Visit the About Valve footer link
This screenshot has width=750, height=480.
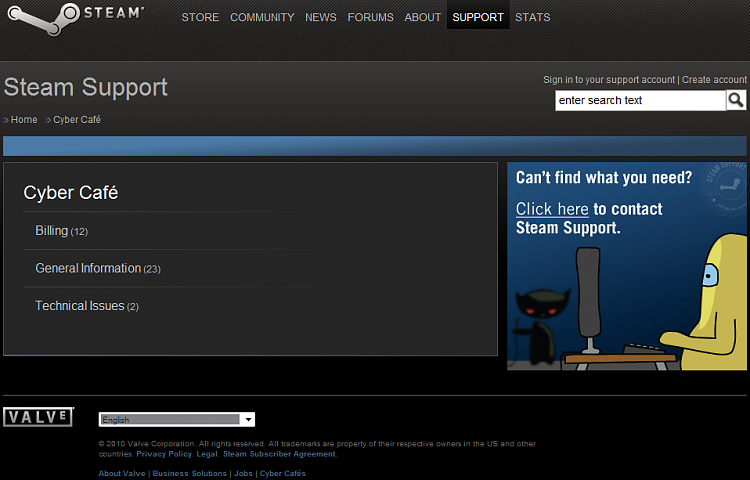(x=122, y=473)
